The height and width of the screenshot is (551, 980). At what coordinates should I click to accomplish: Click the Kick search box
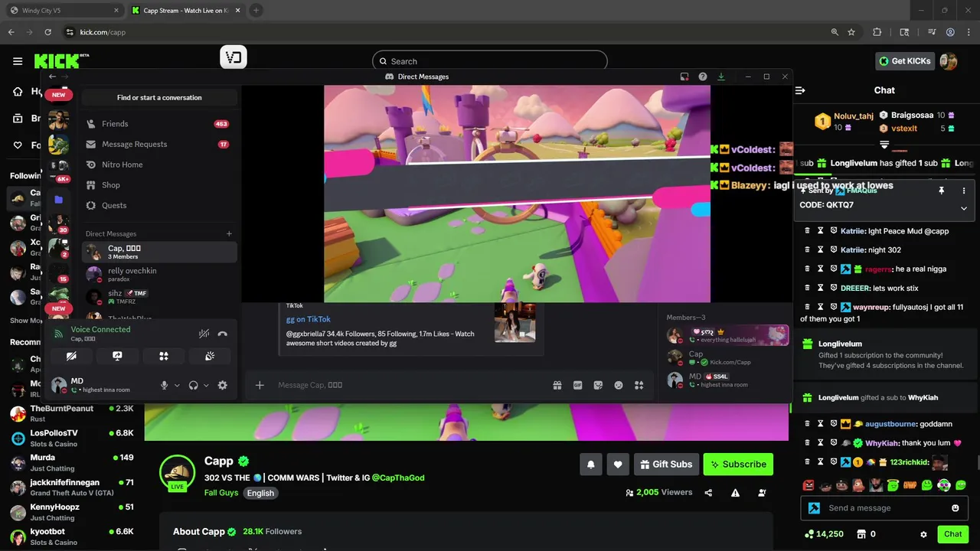(x=490, y=61)
